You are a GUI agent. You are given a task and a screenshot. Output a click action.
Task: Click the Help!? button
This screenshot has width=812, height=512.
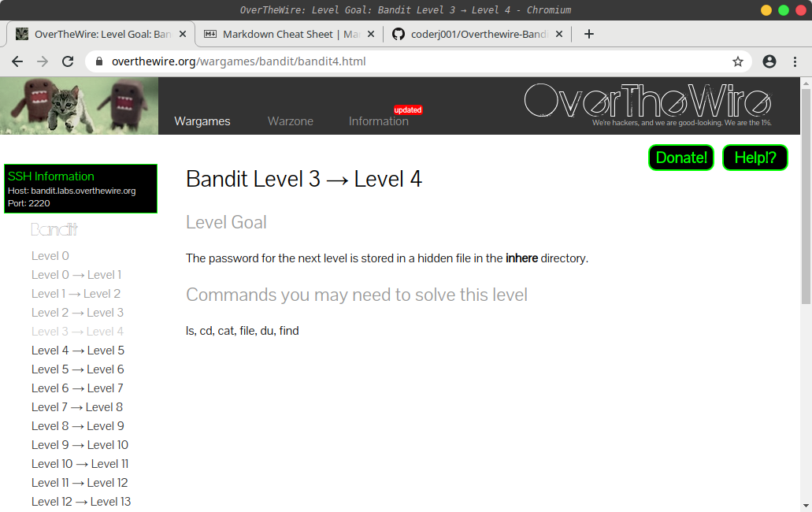coord(755,158)
